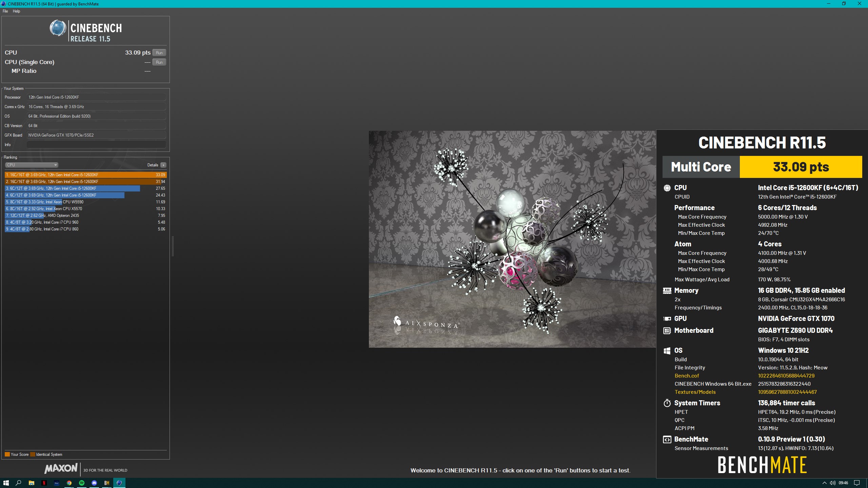
Task: Open the Help menu
Action: [16, 11]
